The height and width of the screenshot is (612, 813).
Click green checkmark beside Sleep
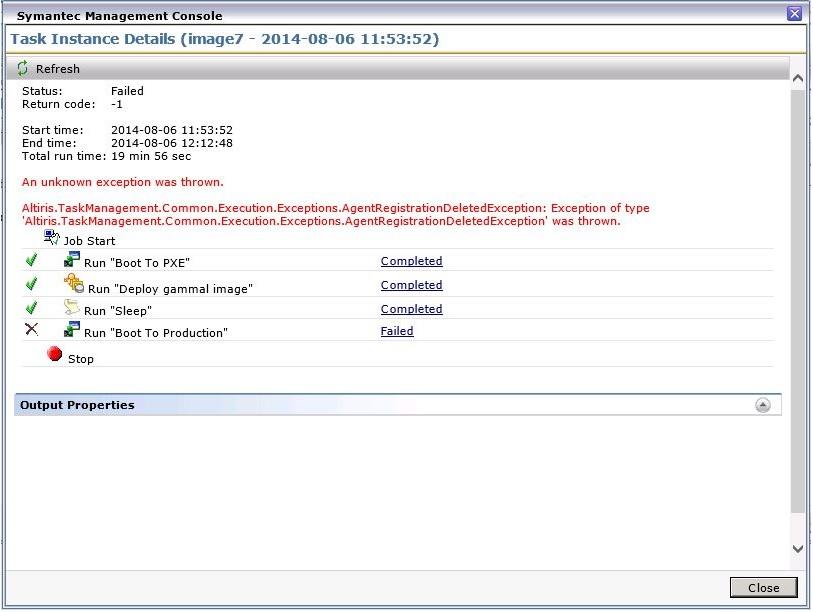[32, 307]
